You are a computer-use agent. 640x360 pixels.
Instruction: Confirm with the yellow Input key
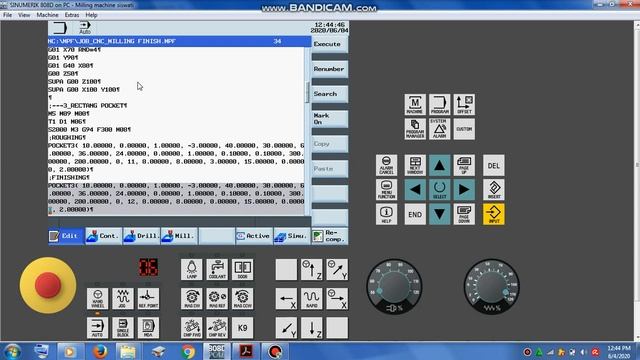pyautogui.click(x=494, y=214)
